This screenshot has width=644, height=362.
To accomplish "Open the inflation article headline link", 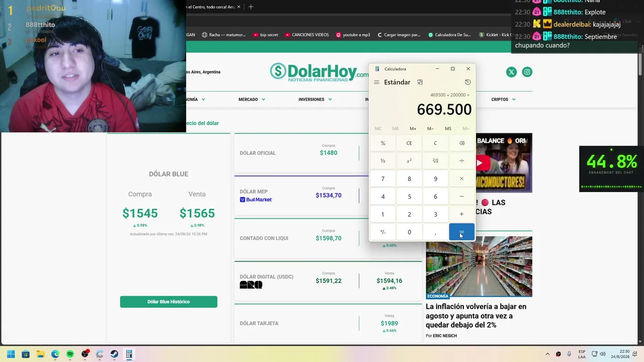I will [x=476, y=316].
